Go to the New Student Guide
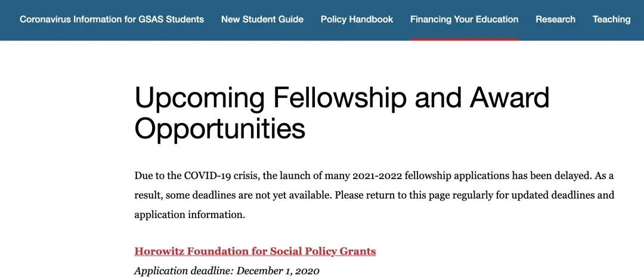The width and height of the screenshot is (644, 280). click(262, 19)
